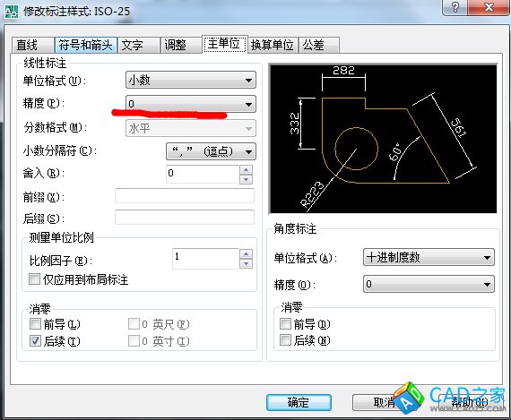Open the 小数分隔符 decimal separator dropdown

(x=211, y=151)
